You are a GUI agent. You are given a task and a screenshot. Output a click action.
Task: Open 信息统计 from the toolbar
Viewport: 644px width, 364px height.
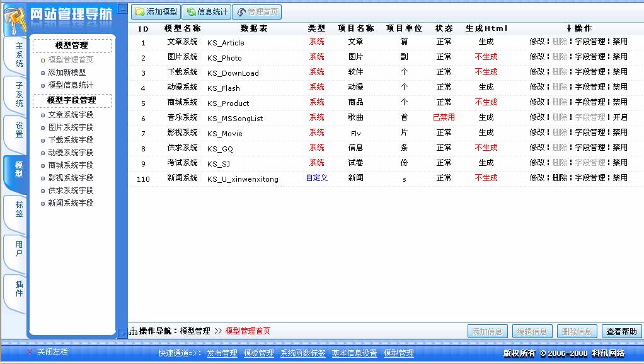click(206, 12)
